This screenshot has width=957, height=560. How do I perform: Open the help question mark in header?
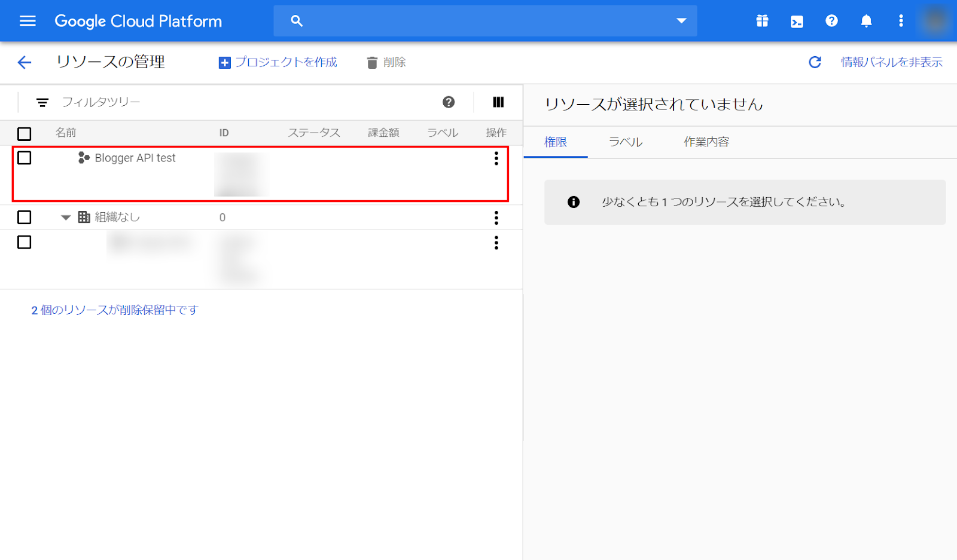click(x=831, y=21)
